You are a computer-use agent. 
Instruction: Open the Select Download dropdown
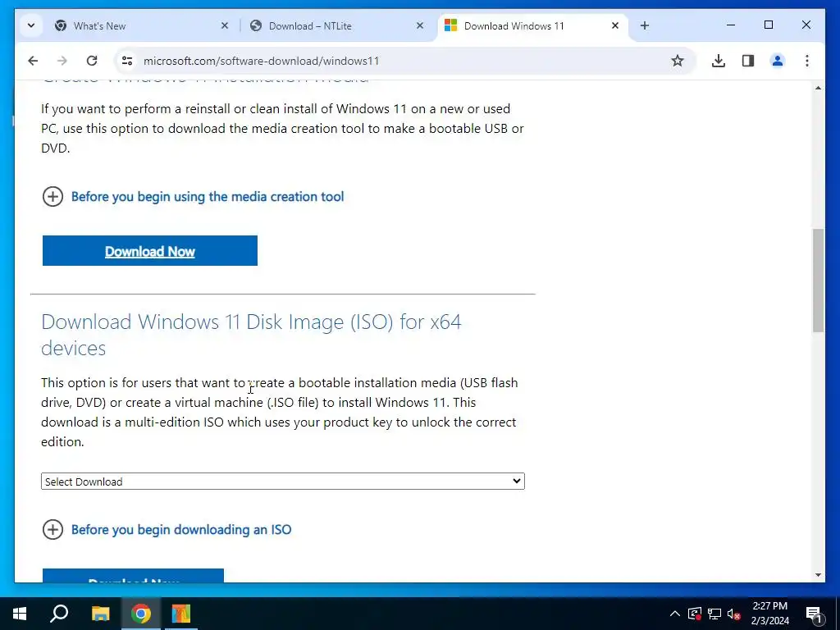tap(283, 481)
